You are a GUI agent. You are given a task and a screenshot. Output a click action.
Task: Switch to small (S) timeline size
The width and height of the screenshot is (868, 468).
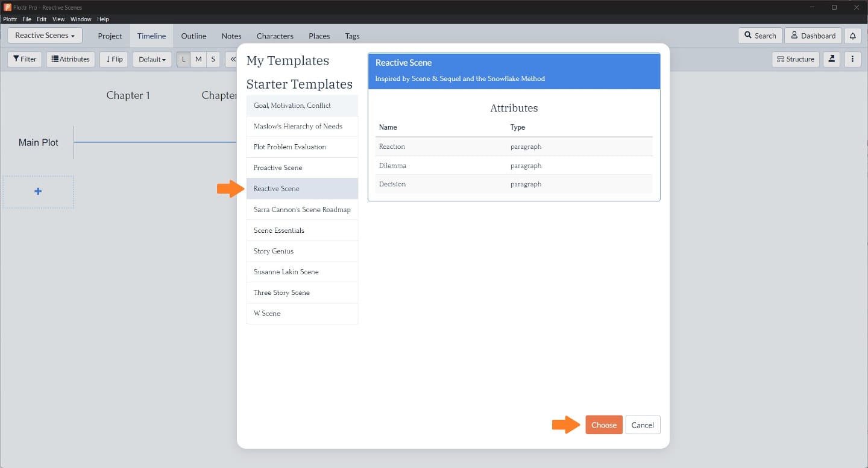click(213, 59)
